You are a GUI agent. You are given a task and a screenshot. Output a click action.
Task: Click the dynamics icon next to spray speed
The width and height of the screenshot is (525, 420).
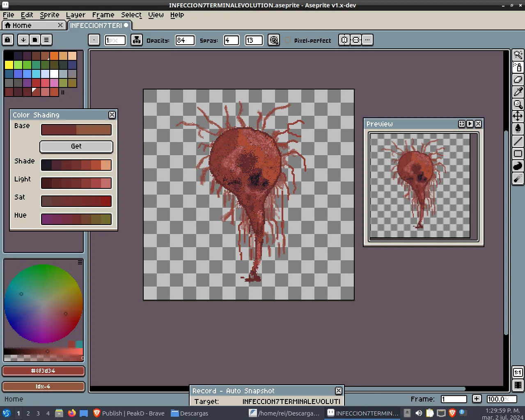(274, 40)
